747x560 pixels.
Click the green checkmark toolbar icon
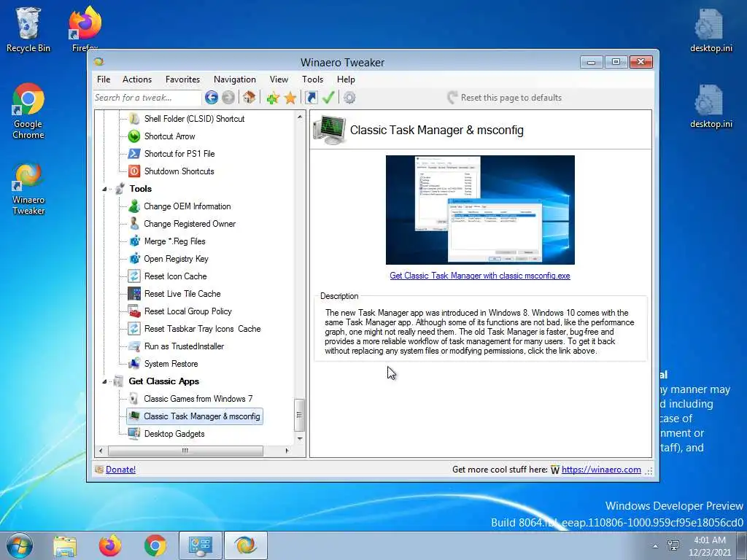tap(328, 98)
